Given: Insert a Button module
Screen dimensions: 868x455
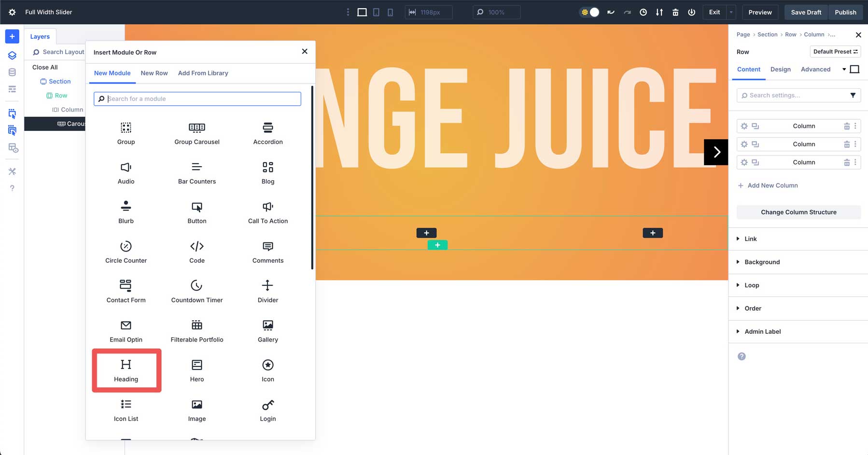Looking at the screenshot, I should (196, 213).
